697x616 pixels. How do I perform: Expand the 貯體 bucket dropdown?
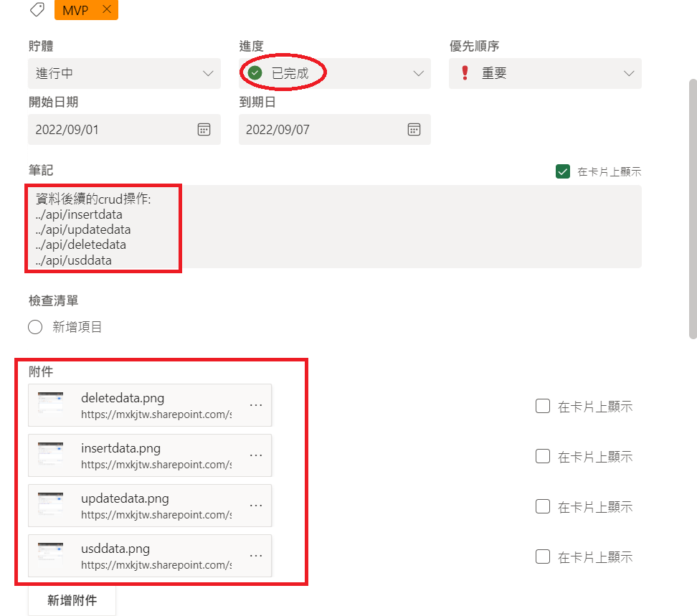coord(124,73)
